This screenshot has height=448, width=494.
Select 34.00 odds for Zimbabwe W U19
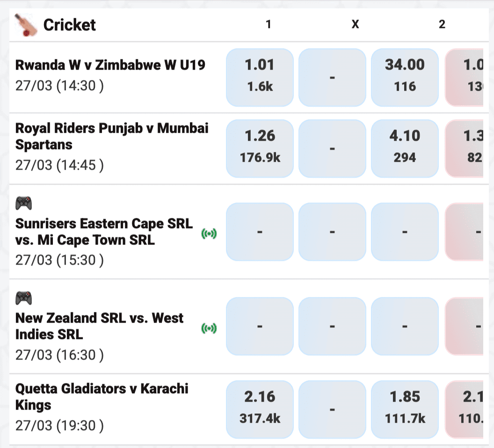point(405,77)
